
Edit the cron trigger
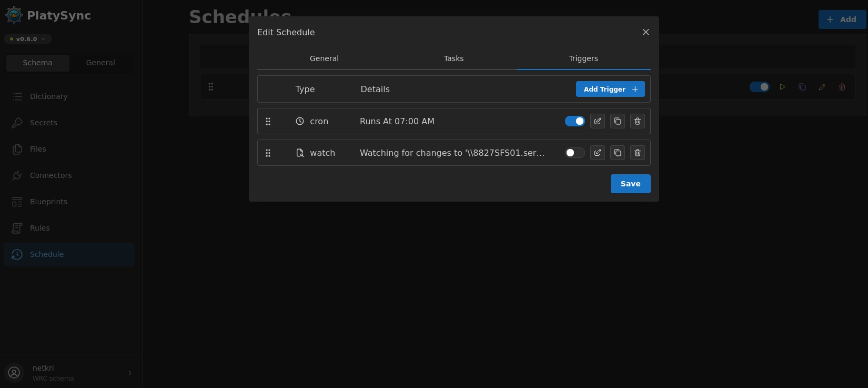tap(598, 121)
